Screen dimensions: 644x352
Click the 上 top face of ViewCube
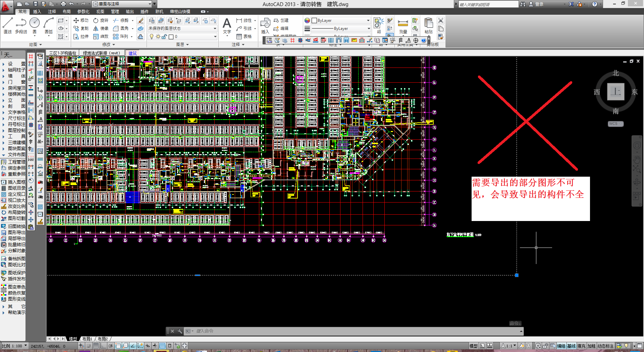click(616, 92)
